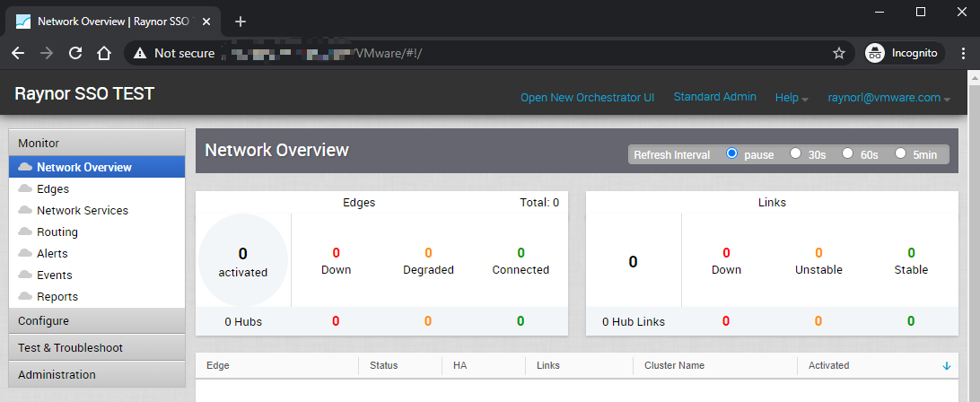
Task: Maximize the browser window
Action: [920, 12]
